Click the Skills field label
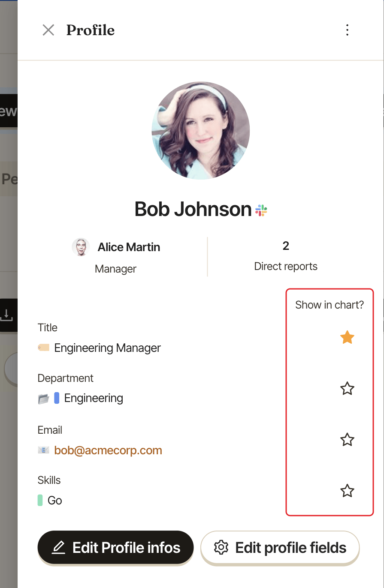Viewport: 384px width, 588px height. (x=49, y=480)
